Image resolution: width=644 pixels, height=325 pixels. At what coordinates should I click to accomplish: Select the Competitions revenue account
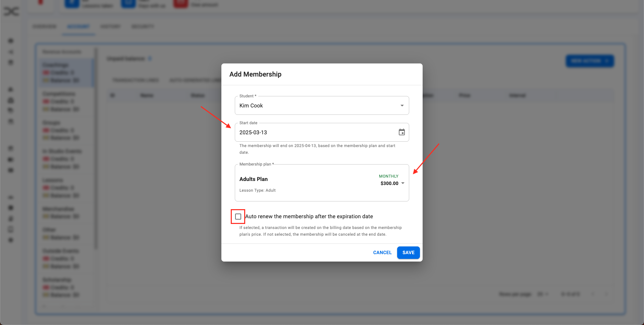pos(59,94)
